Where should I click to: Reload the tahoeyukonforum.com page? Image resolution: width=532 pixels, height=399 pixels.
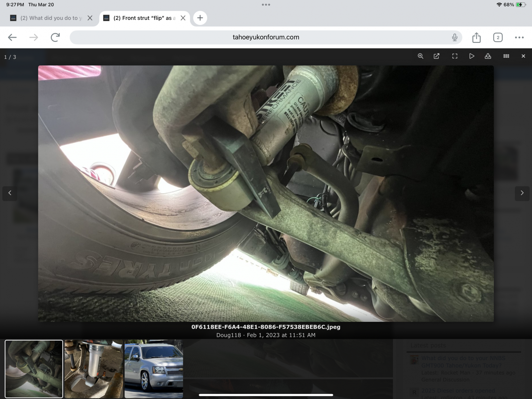pyautogui.click(x=55, y=37)
